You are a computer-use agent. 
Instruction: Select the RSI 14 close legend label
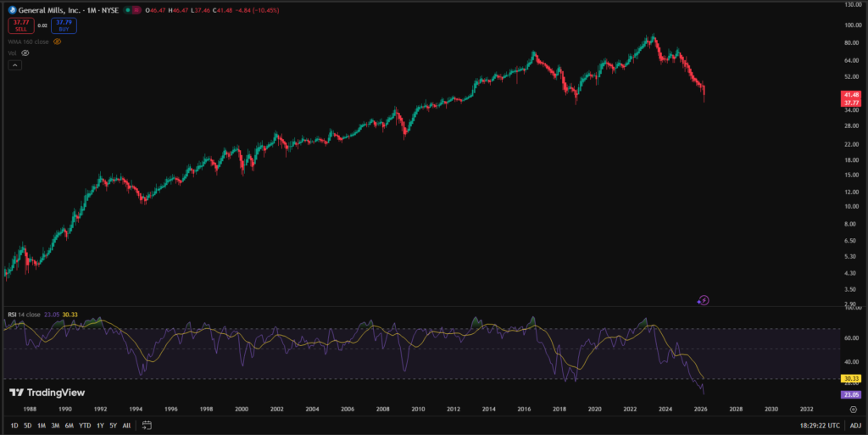(24, 315)
